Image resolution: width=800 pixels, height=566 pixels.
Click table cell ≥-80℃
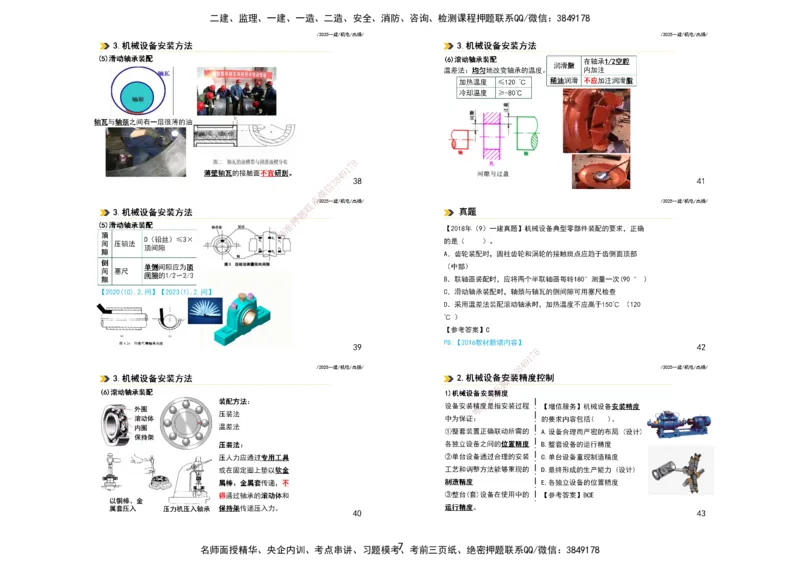pyautogui.click(x=513, y=93)
